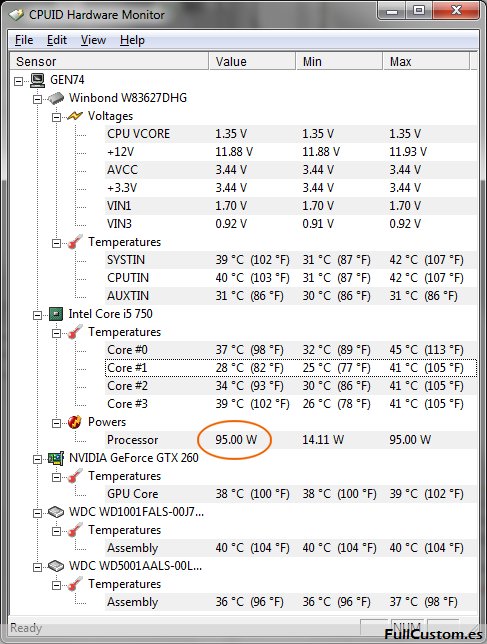487x644 pixels.
Task: Open the View menu
Action: tap(93, 40)
